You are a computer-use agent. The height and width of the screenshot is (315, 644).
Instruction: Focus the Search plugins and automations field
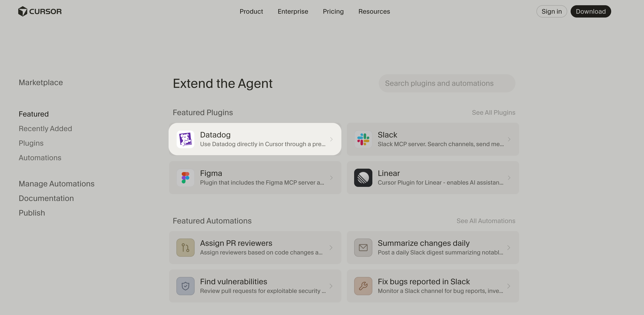[447, 83]
